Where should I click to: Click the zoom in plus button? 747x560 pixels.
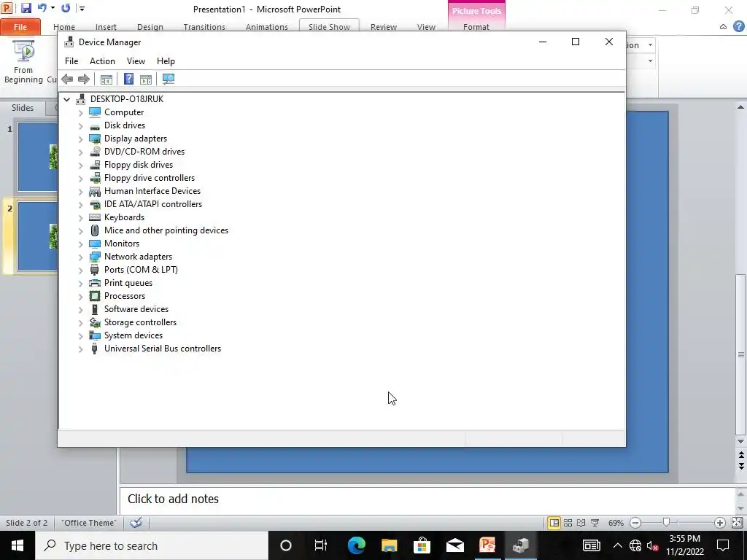coord(720,523)
